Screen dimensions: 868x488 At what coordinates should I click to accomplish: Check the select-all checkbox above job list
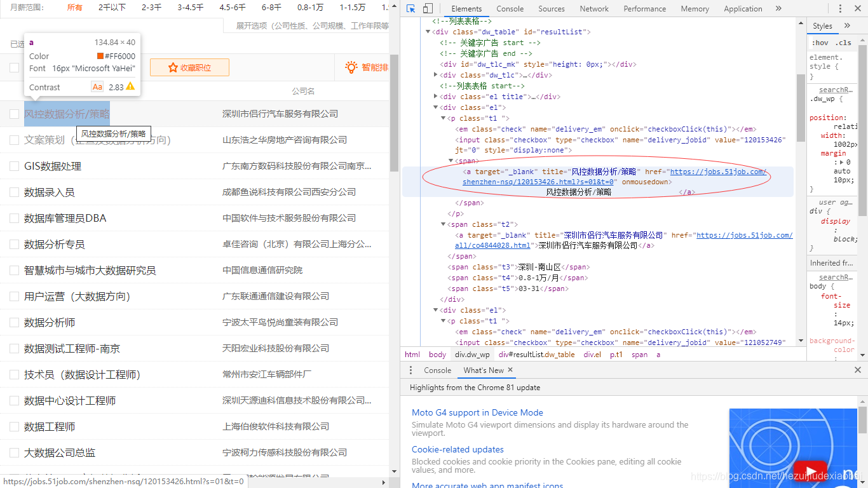click(x=14, y=67)
